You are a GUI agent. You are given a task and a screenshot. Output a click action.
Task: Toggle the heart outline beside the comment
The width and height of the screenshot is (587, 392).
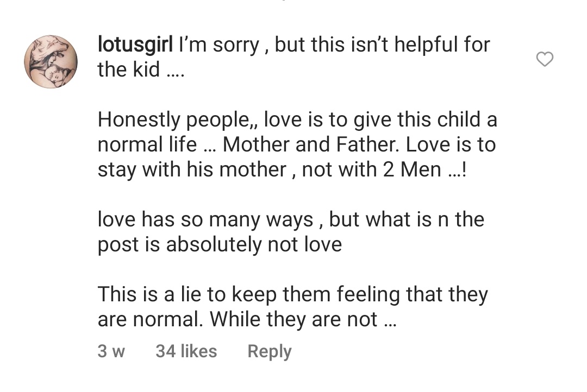tap(544, 59)
